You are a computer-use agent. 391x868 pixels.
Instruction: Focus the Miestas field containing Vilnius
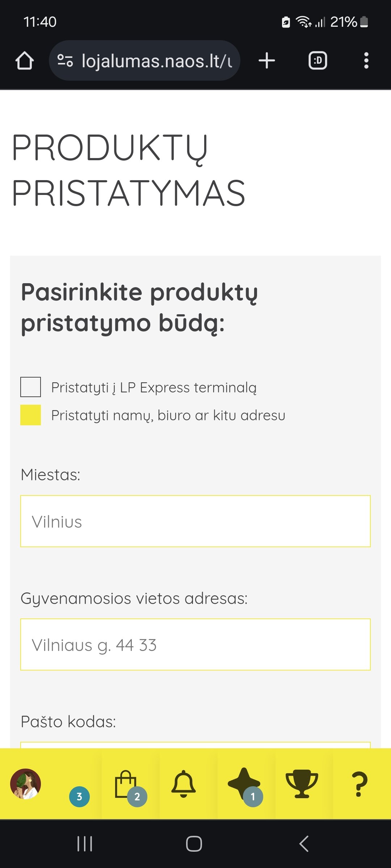pos(195,521)
